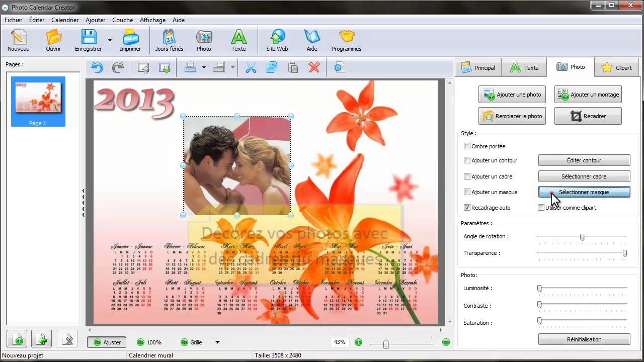This screenshot has height=362, width=644.
Task: Open the Éditer menu
Action: pos(37,20)
